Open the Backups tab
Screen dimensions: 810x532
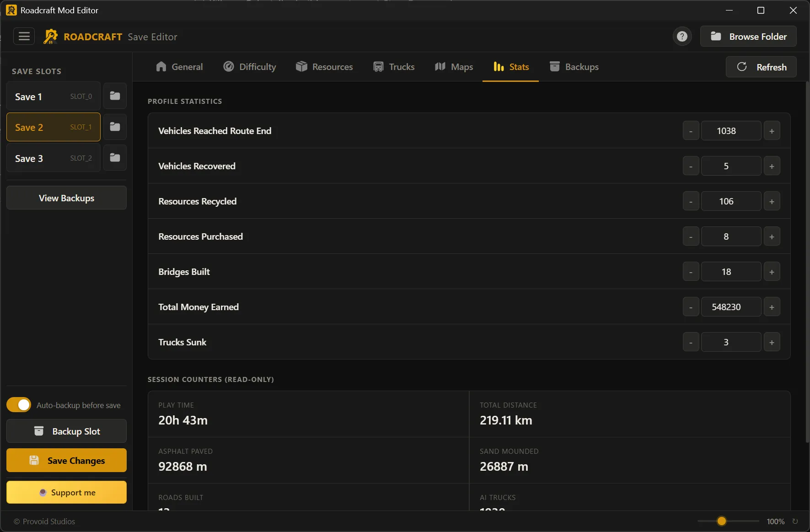click(x=574, y=67)
